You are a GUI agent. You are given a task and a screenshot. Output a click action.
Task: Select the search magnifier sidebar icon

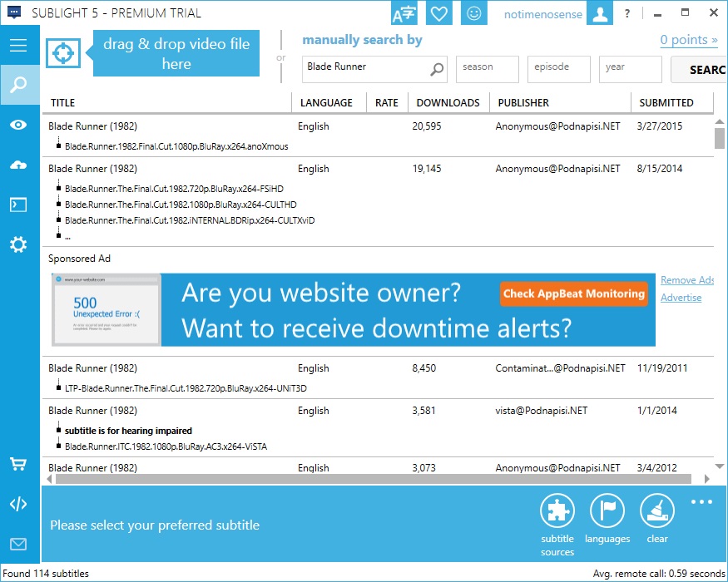tap(18, 85)
